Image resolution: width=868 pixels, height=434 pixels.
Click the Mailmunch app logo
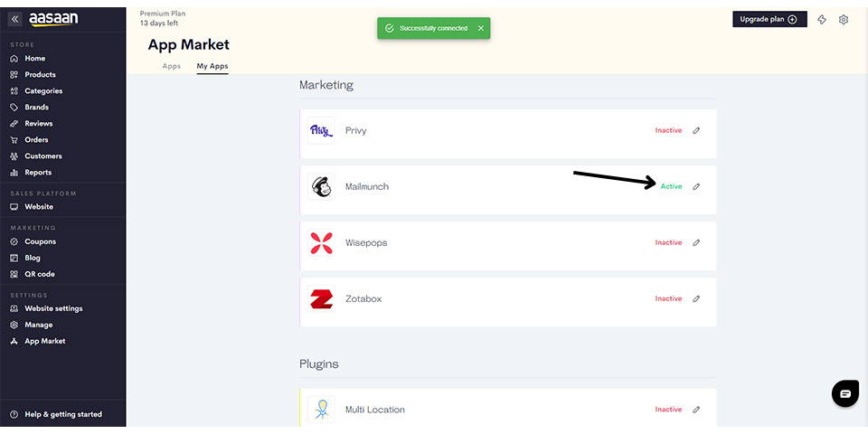[x=321, y=186]
